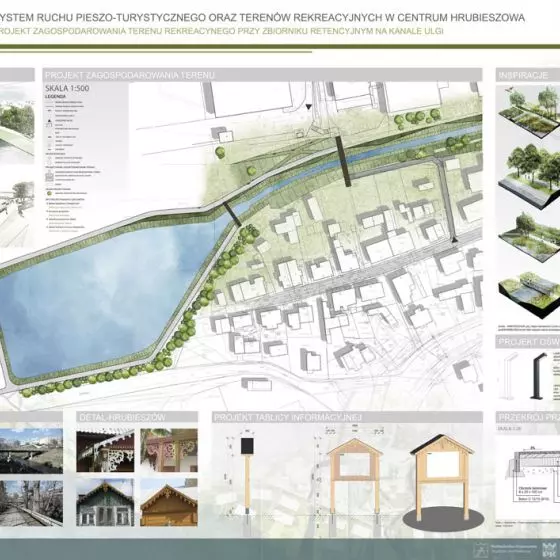Open the inspiration render with trees beside paved path
This screenshot has height=560, width=560.
(529, 177)
